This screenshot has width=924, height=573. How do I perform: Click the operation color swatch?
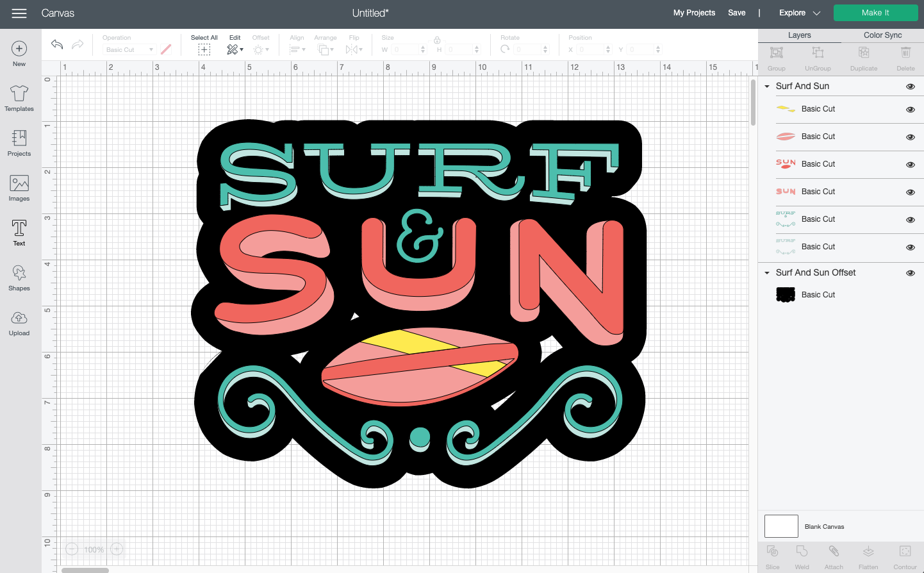point(166,49)
